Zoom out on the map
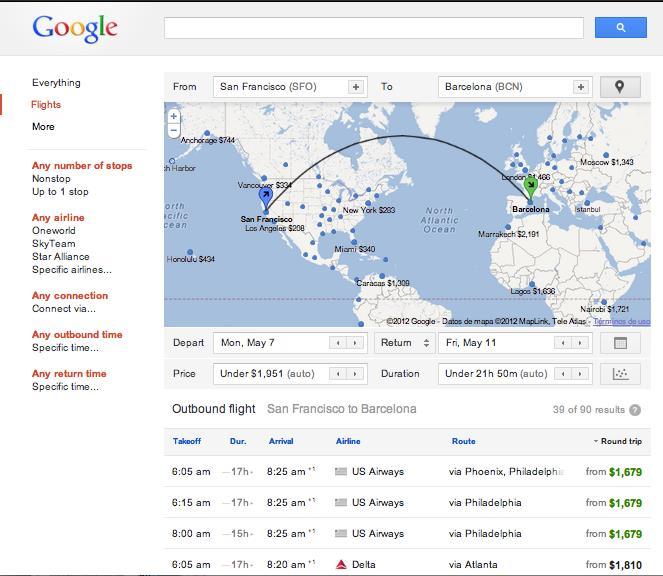This screenshot has width=663, height=576. [174, 130]
